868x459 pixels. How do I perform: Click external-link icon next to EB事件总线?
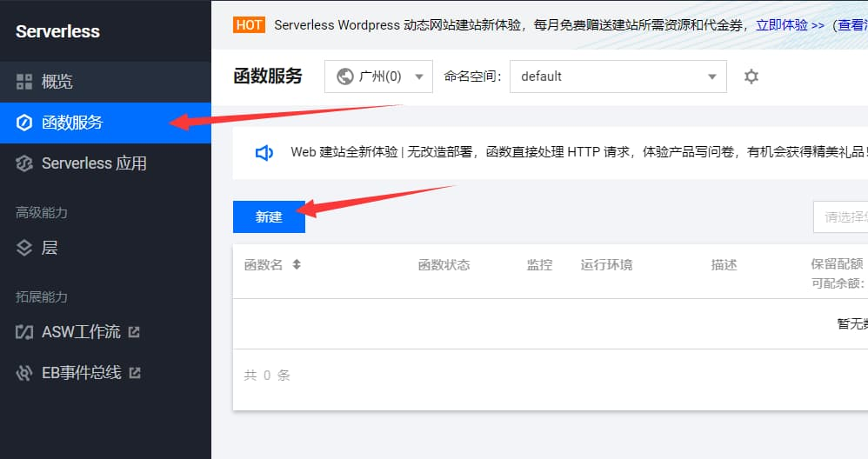click(x=135, y=373)
